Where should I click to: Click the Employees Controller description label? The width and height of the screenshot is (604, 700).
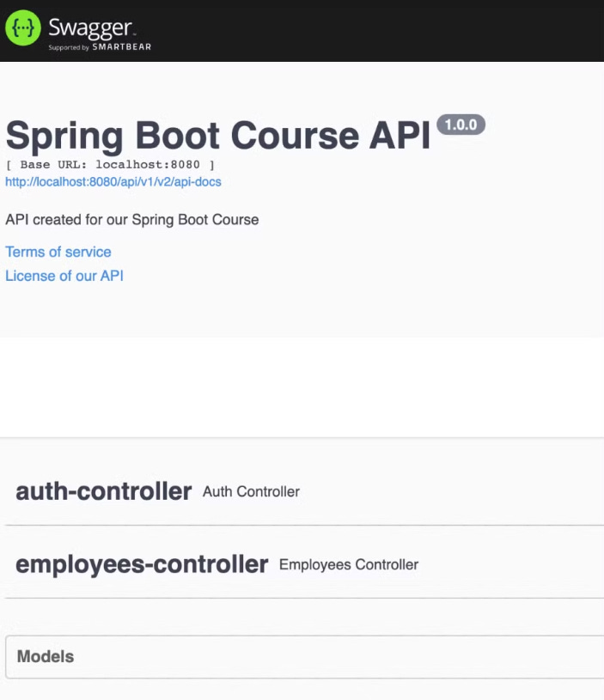coord(349,564)
